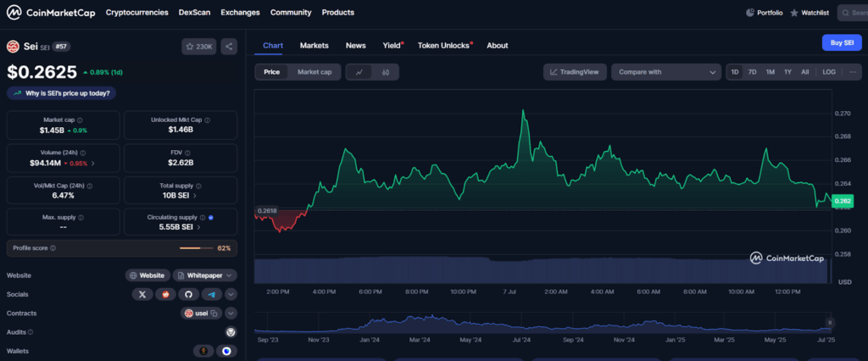Viewport: 868px width, 361px height.
Task: Open the audit provider badge
Action: [231, 332]
